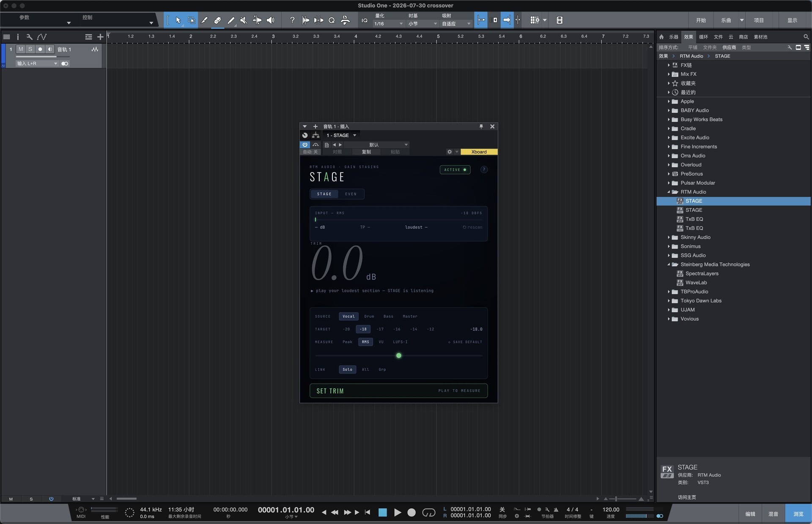Open the quantize 1/16 dropdown
Viewport: 812px width, 524px height.
click(388, 24)
